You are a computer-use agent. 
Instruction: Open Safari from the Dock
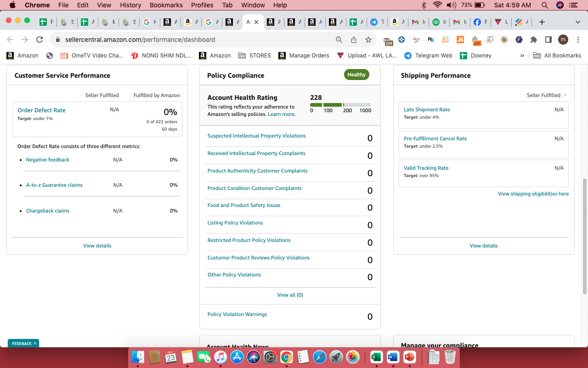pos(319,357)
